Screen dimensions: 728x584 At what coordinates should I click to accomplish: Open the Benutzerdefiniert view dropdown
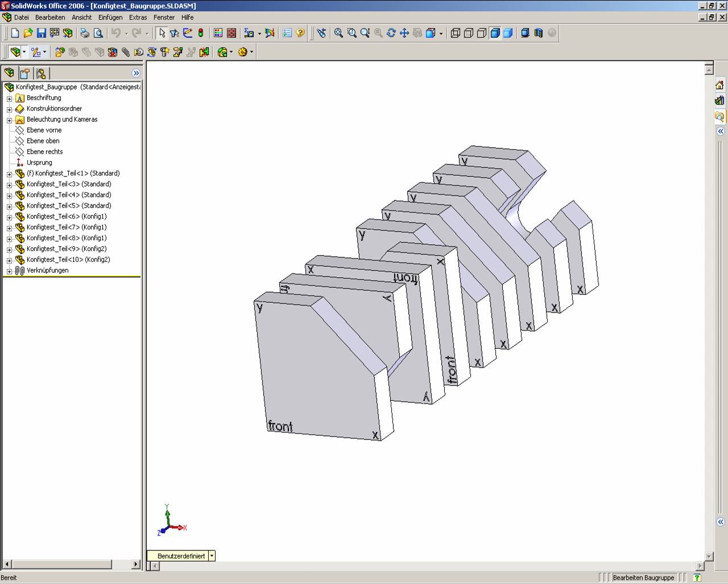tap(212, 556)
